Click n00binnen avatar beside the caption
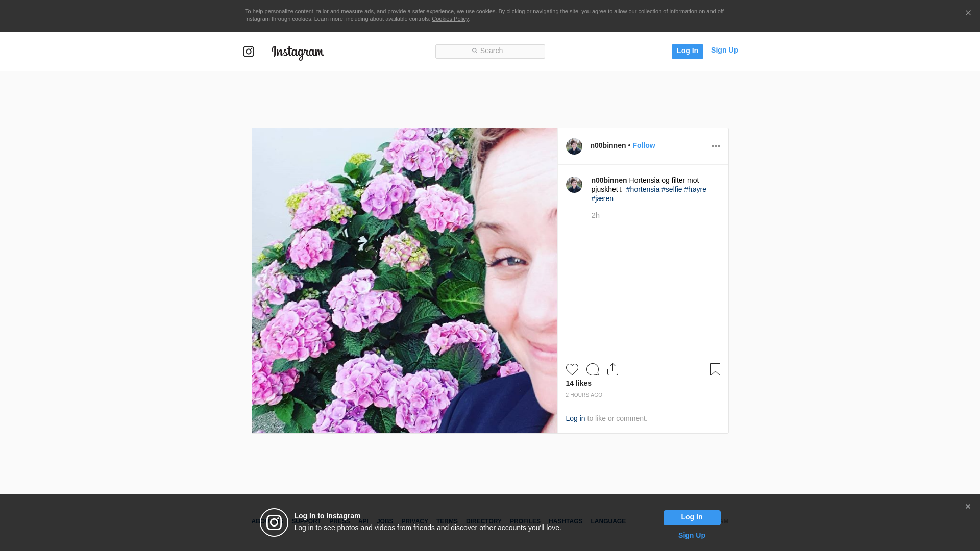Screen dimensions: 980x551 point(574,185)
